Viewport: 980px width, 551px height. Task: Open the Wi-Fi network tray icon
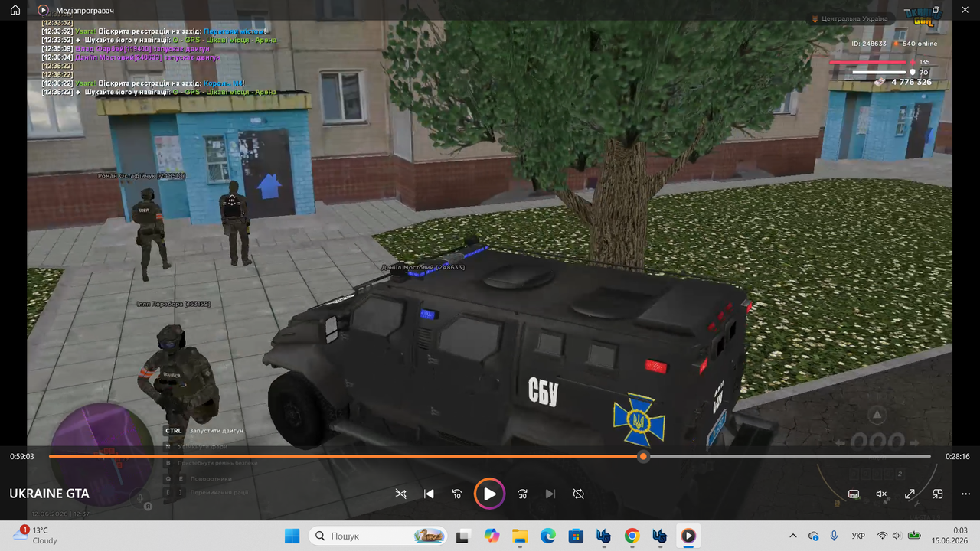pos(883,536)
